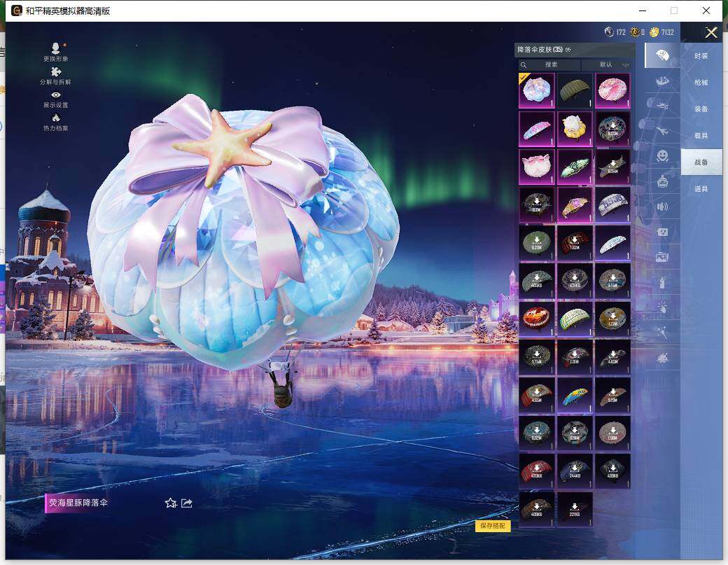This screenshot has height=565, width=728.
Task: Select the spray can category icon
Action: click(662, 282)
